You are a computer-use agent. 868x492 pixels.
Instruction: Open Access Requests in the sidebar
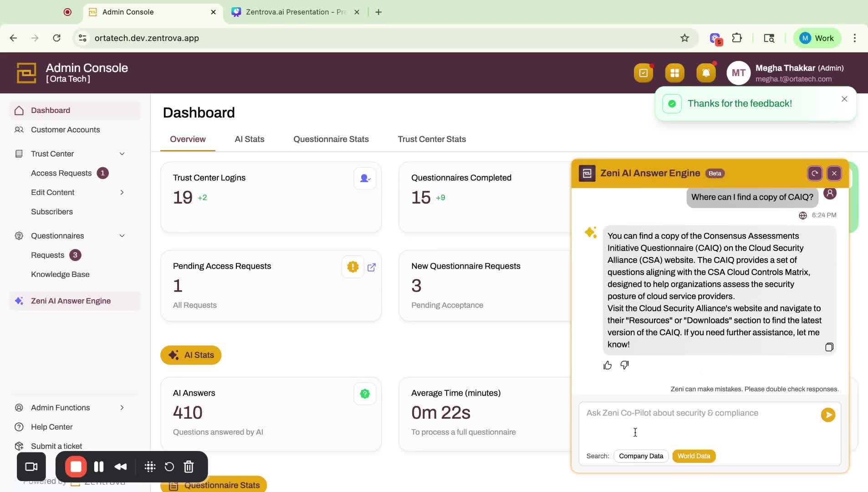coord(61,173)
